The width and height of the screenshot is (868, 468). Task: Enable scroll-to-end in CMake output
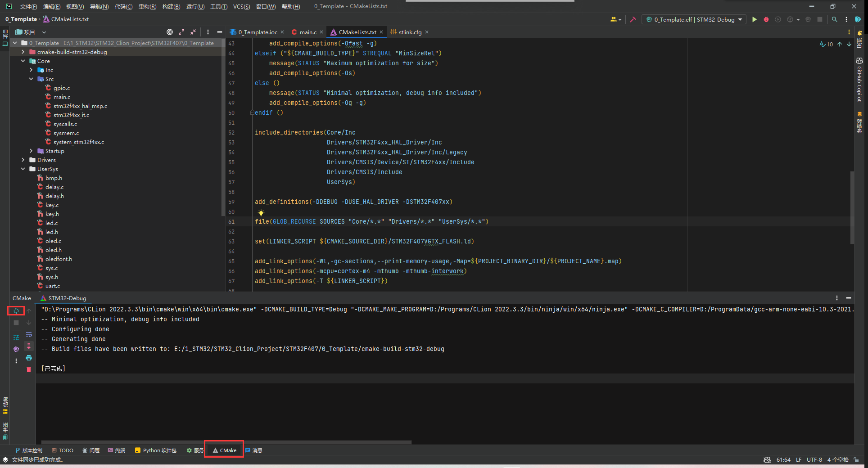29,346
